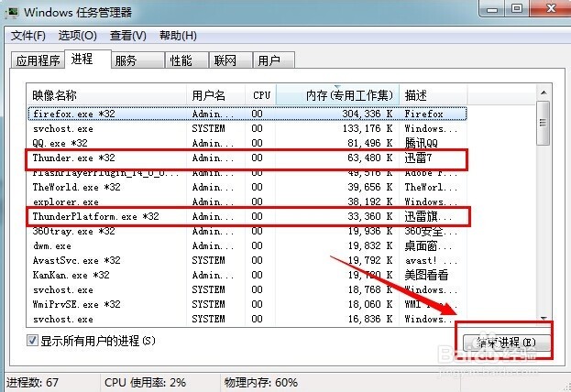Select the 360tray.exe *32 process
The image size is (571, 392).
coord(247,231)
